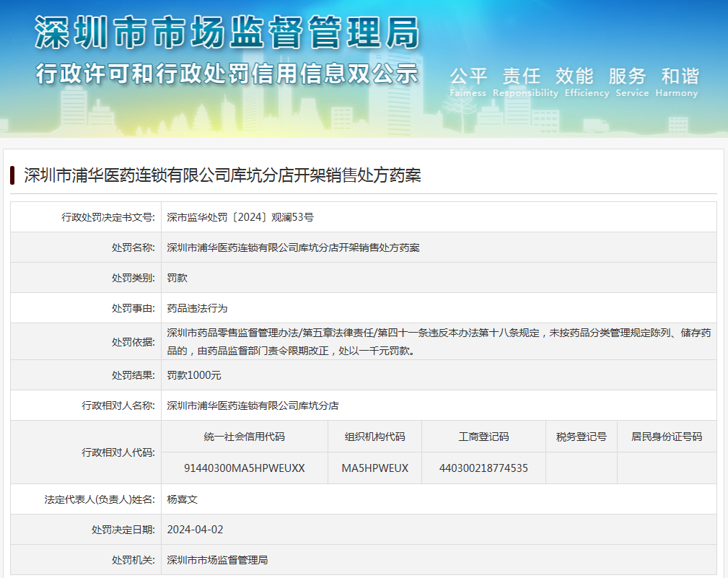
Task: Click the 居民身份证号码 column header
Action: [667, 437]
